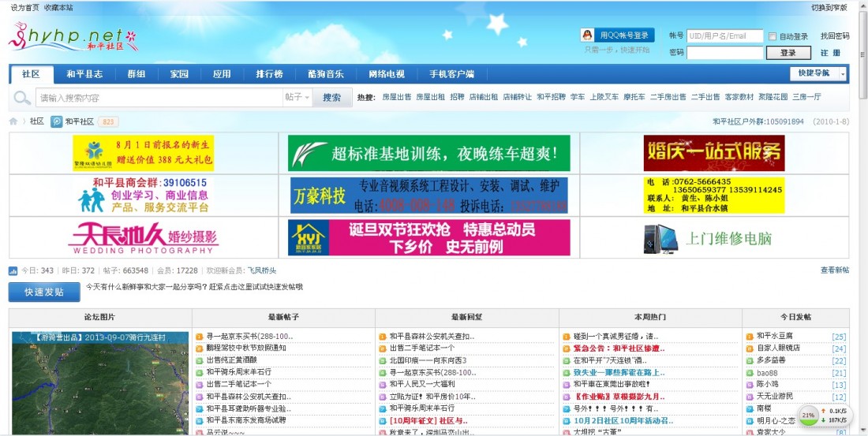Viewport: 868px width, 436px height.
Task: Click the rank icon beside 和平森林公安机关查扣 in 最新回复
Action: point(383,337)
